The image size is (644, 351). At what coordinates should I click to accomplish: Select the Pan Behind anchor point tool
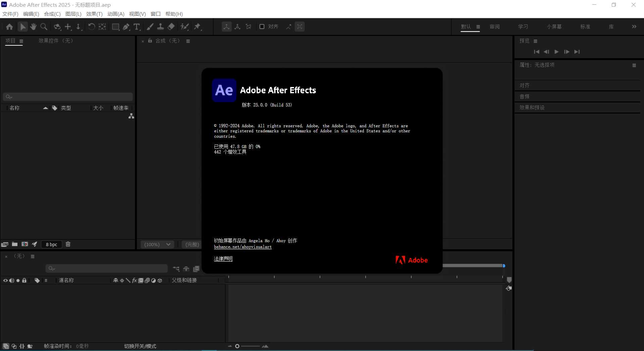102,27
